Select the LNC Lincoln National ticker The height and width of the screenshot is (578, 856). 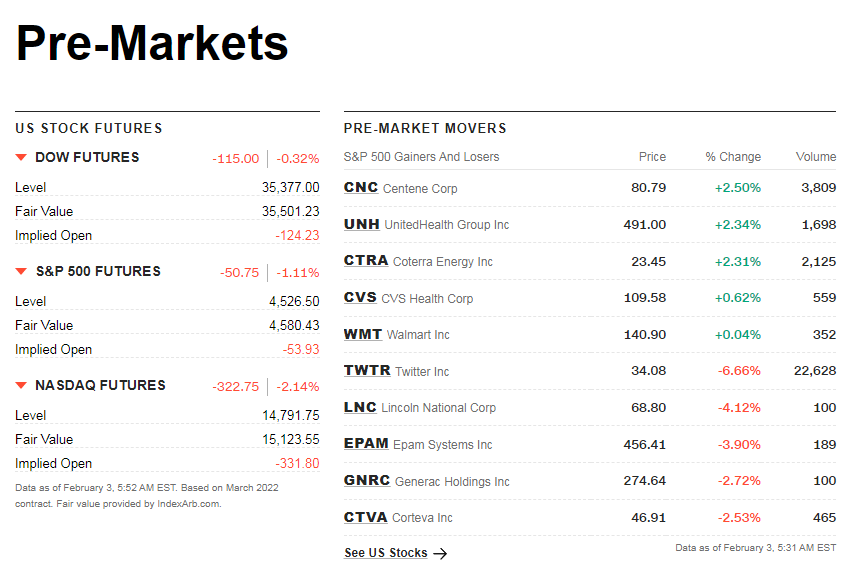pyautogui.click(x=360, y=407)
